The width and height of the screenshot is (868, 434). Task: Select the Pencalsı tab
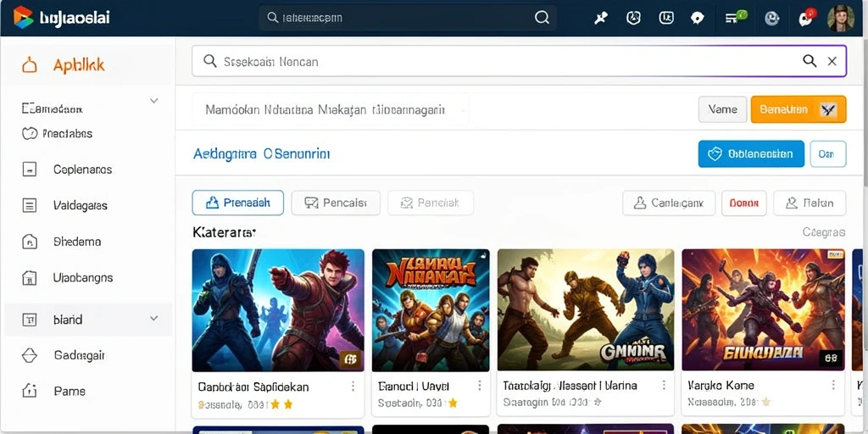tap(336, 203)
